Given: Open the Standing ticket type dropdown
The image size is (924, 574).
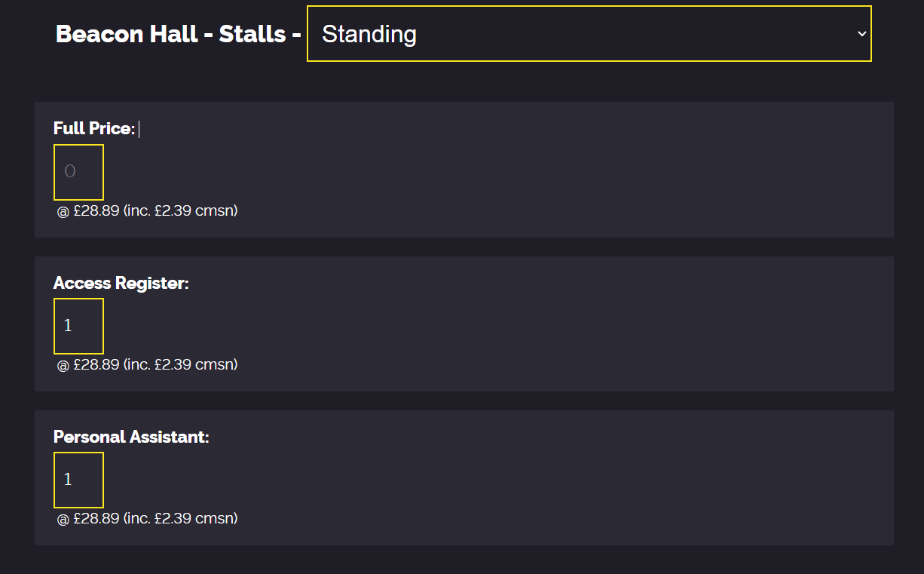Looking at the screenshot, I should click(x=588, y=34).
